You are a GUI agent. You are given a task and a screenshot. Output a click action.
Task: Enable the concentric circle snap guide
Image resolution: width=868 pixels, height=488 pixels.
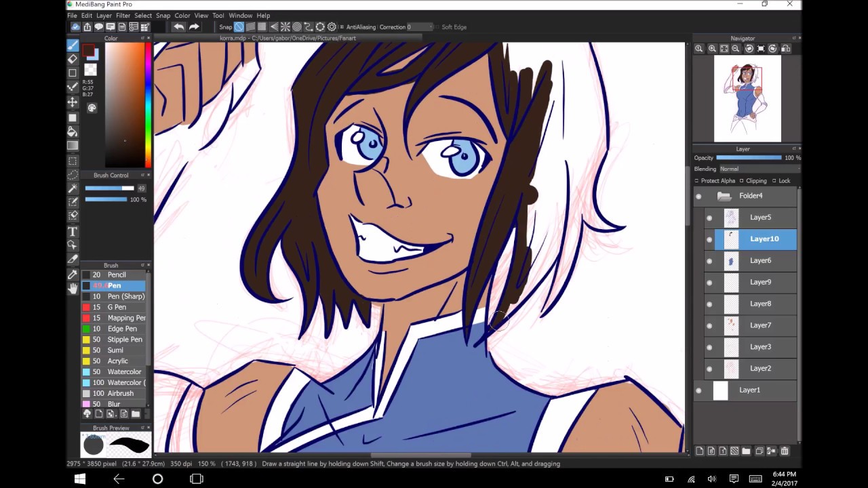click(x=297, y=27)
